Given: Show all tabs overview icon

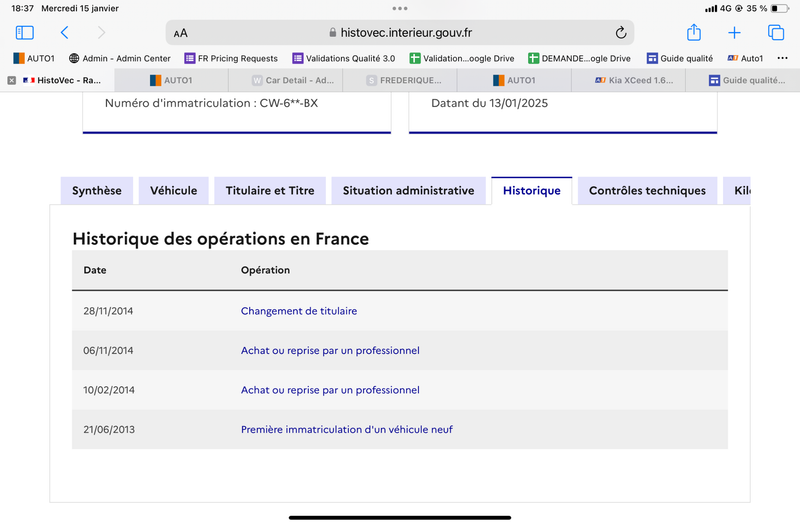Looking at the screenshot, I should tap(776, 33).
